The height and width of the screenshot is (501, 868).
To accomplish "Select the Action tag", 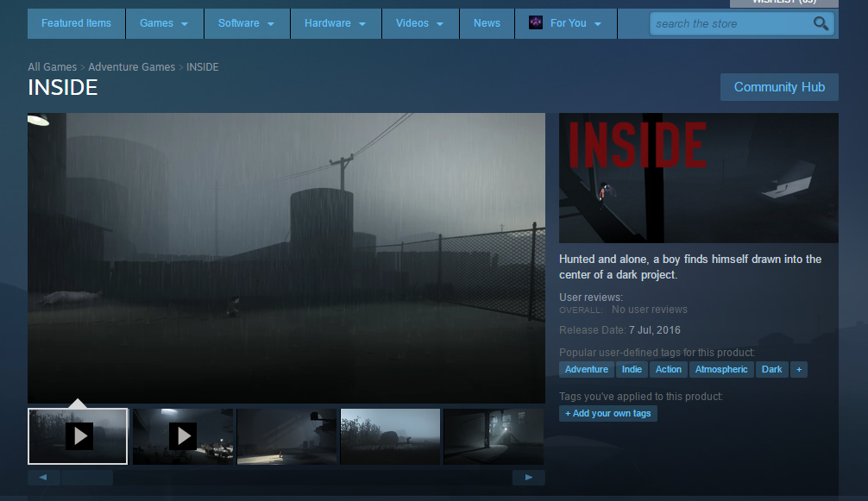I will [668, 369].
